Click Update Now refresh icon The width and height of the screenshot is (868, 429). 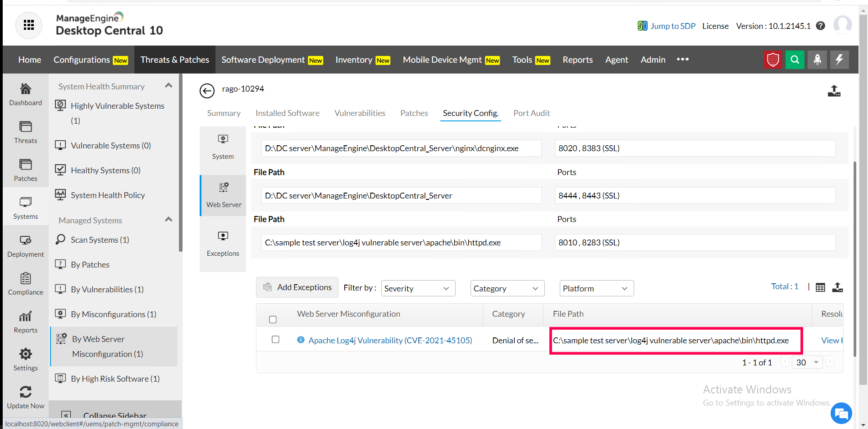click(x=26, y=392)
